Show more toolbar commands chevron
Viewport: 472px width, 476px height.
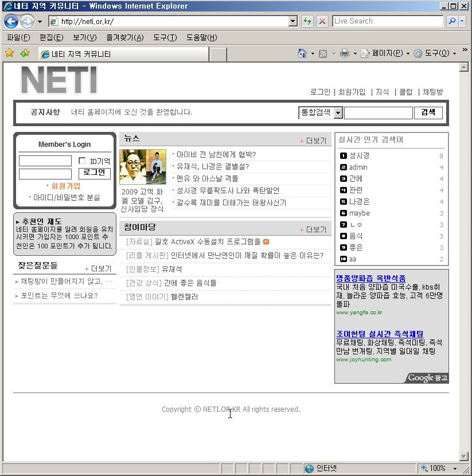[x=465, y=50]
